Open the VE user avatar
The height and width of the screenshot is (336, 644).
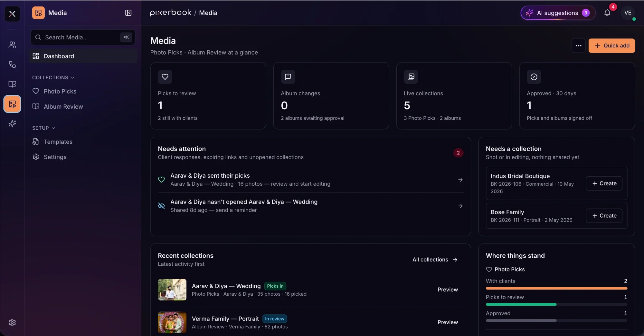click(x=628, y=13)
